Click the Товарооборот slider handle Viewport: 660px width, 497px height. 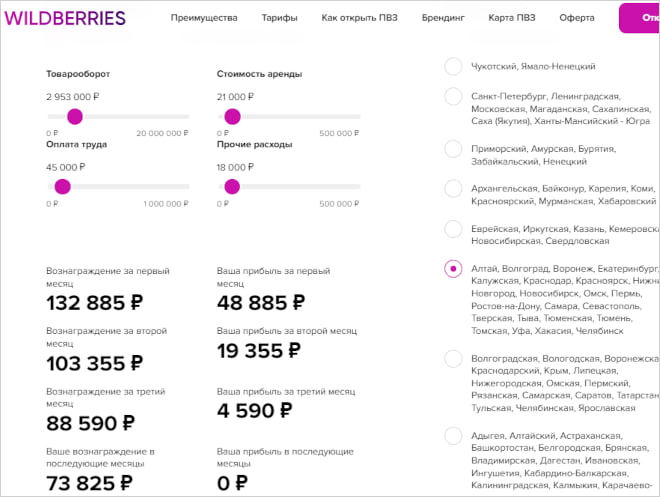[x=74, y=117]
